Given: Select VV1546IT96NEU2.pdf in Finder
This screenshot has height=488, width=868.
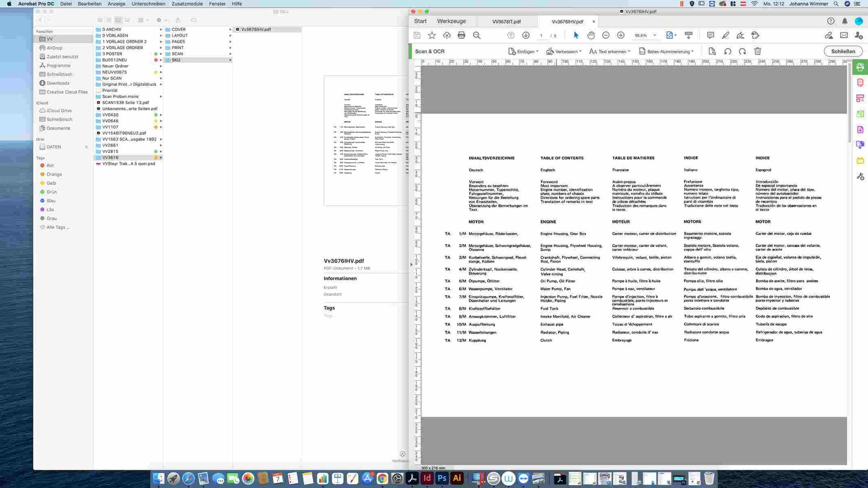Looking at the screenshot, I should [x=124, y=133].
